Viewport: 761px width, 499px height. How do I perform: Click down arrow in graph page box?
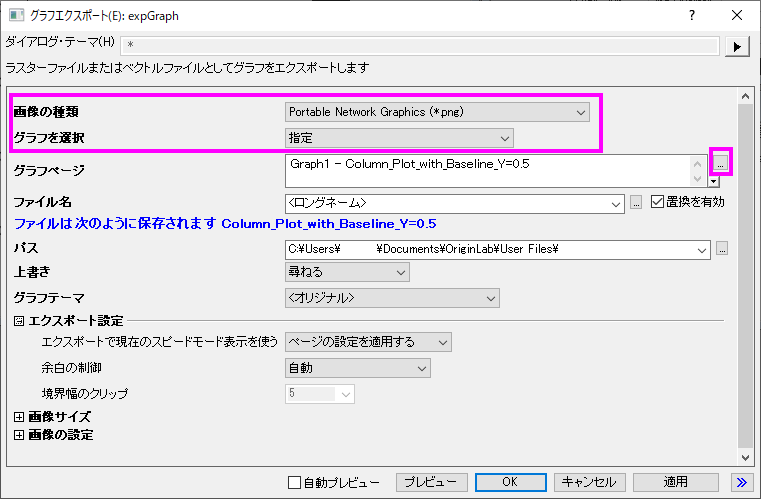click(697, 178)
